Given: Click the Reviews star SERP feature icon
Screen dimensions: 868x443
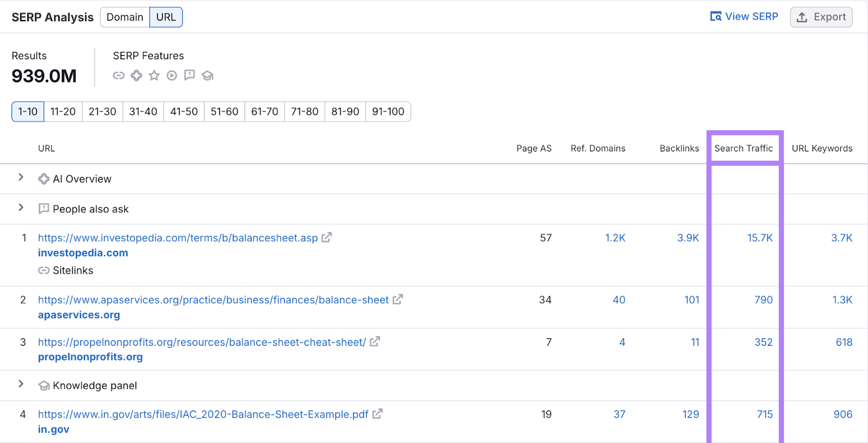Looking at the screenshot, I should pos(154,75).
